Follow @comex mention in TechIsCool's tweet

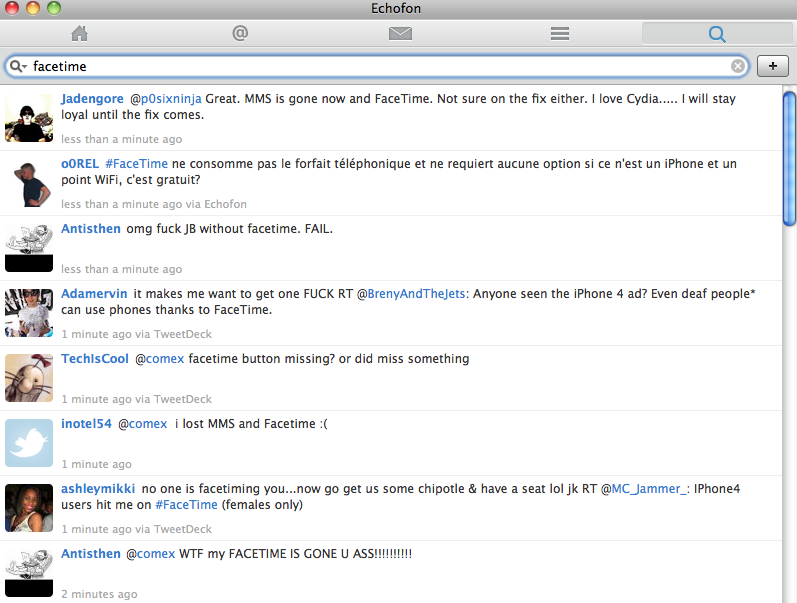click(x=160, y=359)
